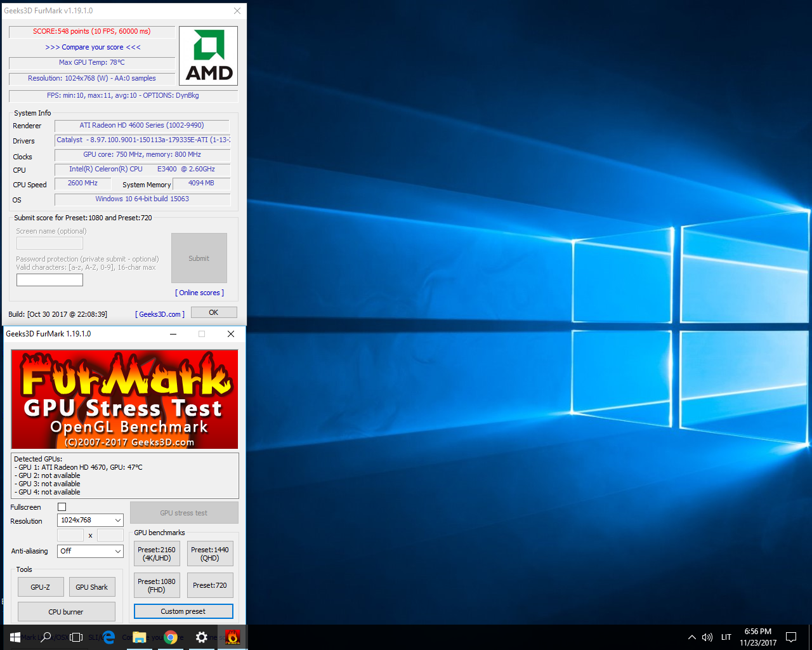Click the Catalyst drivers version field
The width and height of the screenshot is (812, 650).
click(142, 140)
